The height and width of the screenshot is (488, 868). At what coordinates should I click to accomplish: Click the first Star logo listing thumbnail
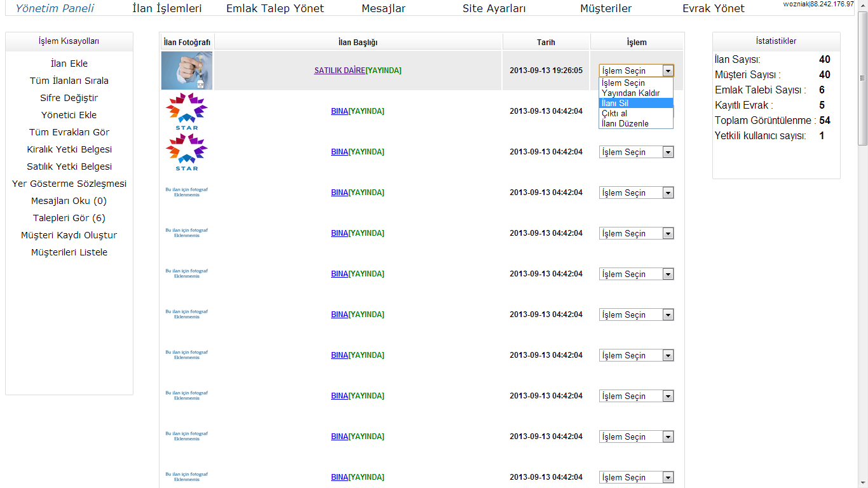(186, 111)
